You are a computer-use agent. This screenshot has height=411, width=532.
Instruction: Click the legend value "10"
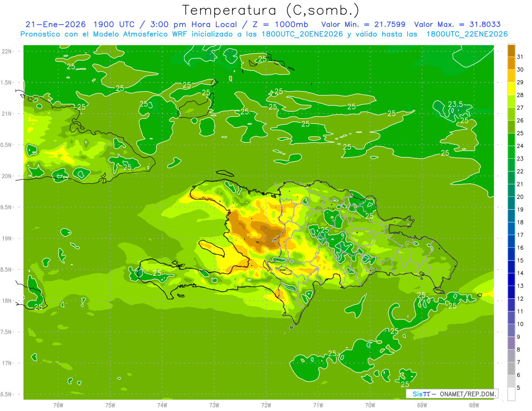520,324
